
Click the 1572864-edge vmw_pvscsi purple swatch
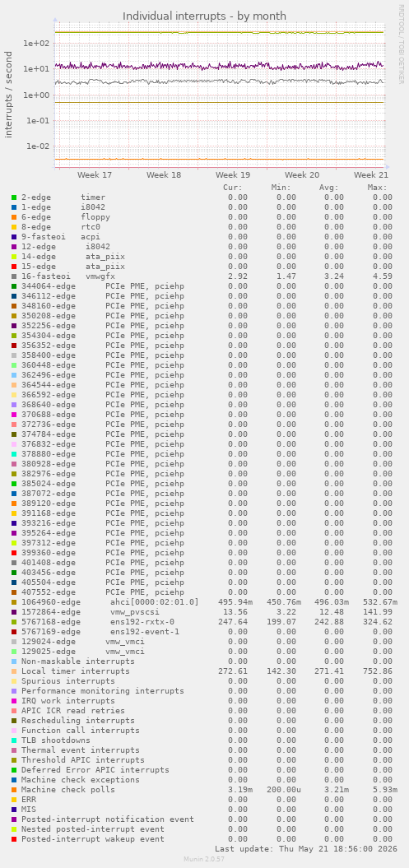coord(14,612)
